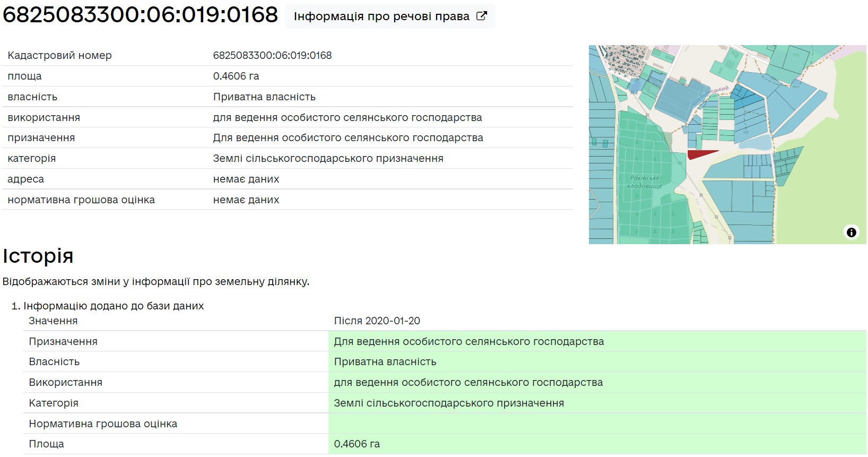Click the light blue pond on map

point(756,143)
